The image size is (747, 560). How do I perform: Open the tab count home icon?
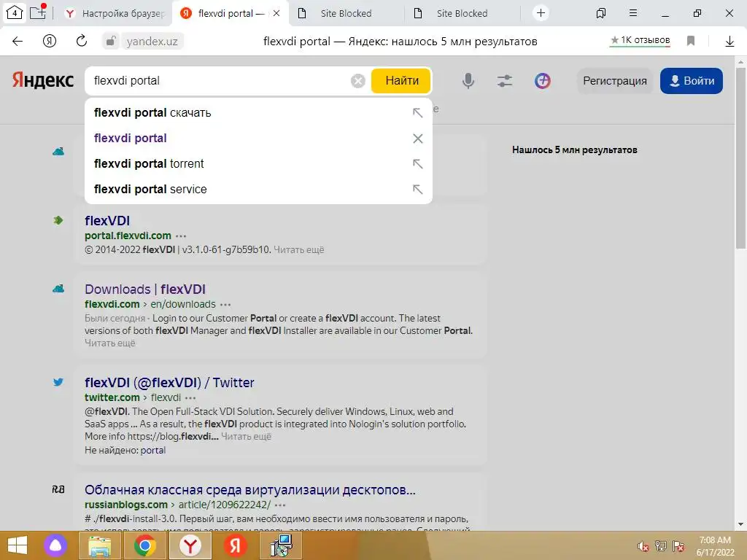pyautogui.click(x=15, y=13)
